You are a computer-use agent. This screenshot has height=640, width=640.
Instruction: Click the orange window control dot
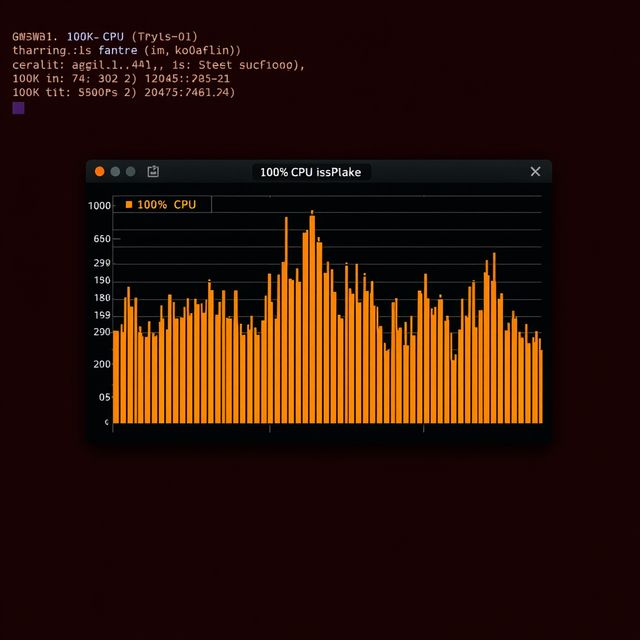[100, 171]
